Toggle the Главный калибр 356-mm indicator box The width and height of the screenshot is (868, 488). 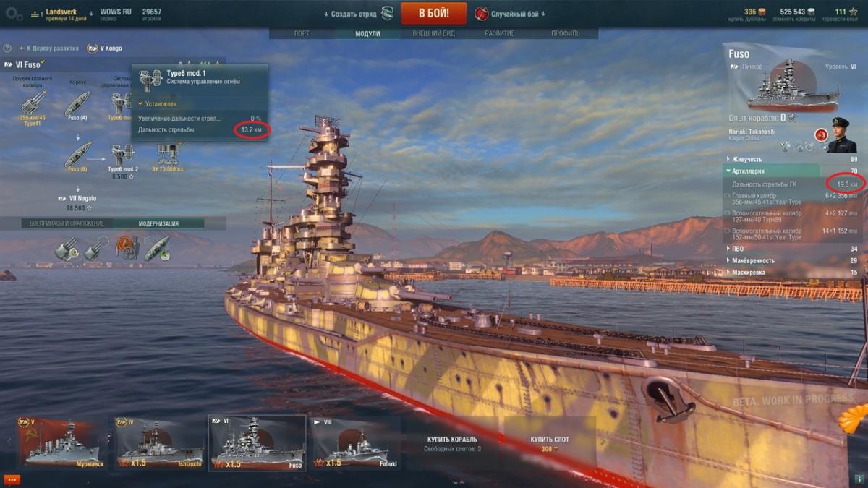click(x=727, y=197)
